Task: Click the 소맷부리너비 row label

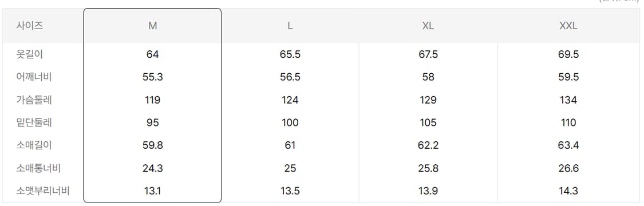Action: (43, 191)
